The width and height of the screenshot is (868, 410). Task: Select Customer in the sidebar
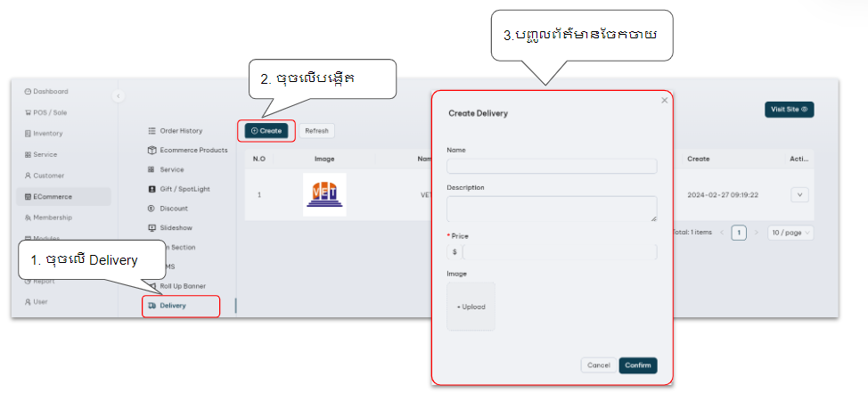click(48, 176)
